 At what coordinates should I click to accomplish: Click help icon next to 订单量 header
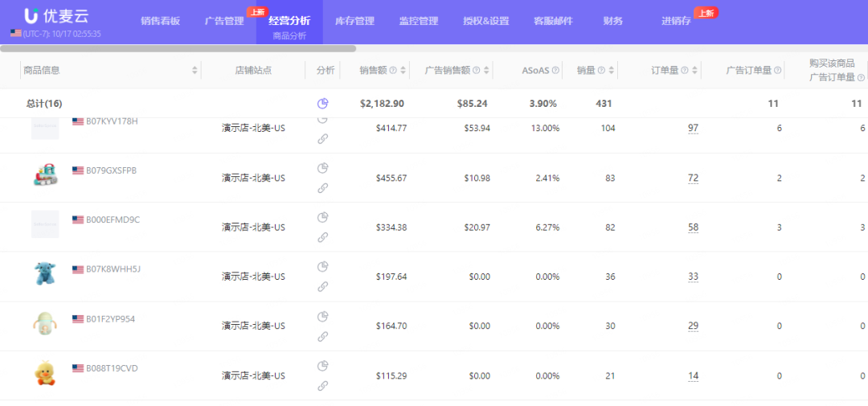coord(685,70)
